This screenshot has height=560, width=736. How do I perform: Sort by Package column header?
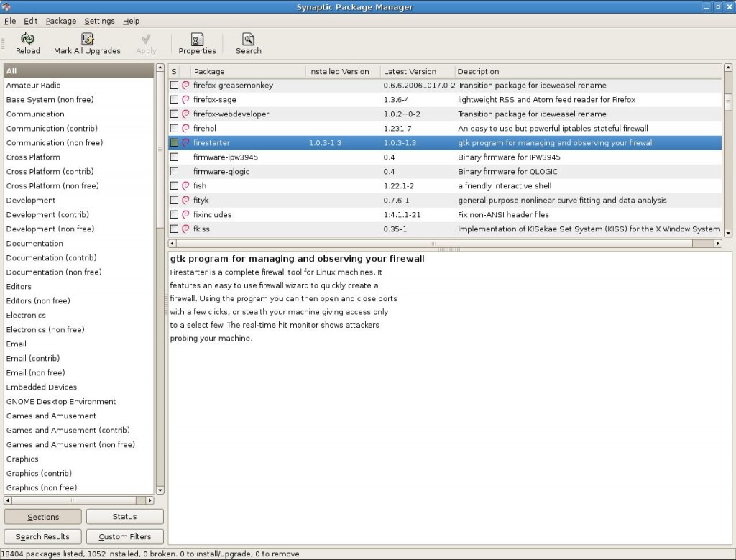(248, 71)
